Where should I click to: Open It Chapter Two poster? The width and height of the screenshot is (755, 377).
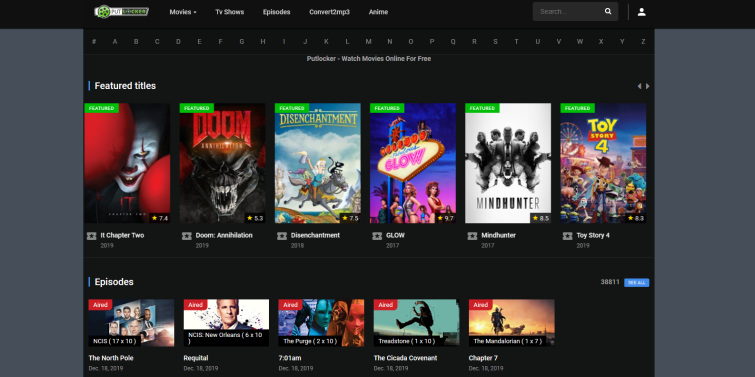127,163
